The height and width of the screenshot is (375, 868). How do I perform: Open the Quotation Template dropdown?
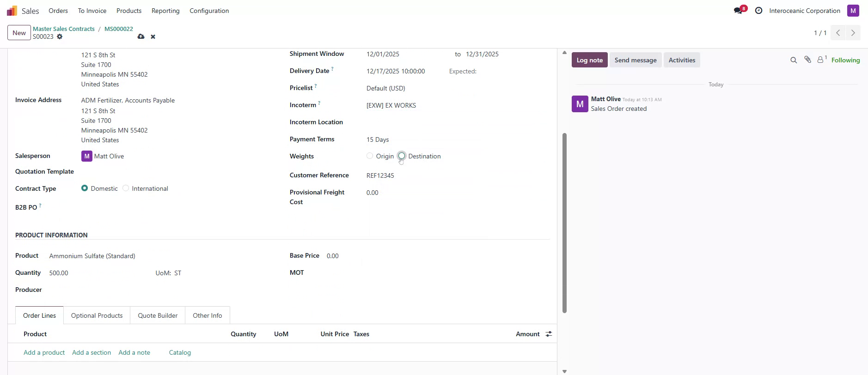[x=177, y=172]
